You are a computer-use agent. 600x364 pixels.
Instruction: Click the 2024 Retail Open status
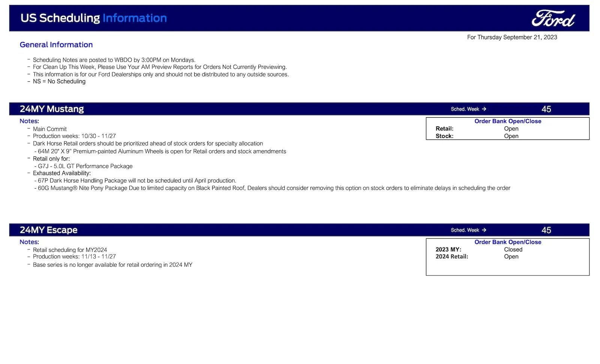(511, 257)
